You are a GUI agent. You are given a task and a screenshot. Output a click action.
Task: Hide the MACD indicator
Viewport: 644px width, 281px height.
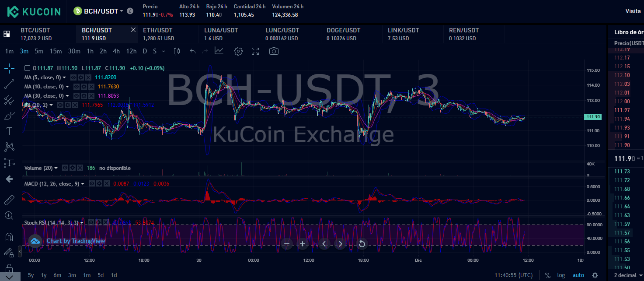click(92, 184)
